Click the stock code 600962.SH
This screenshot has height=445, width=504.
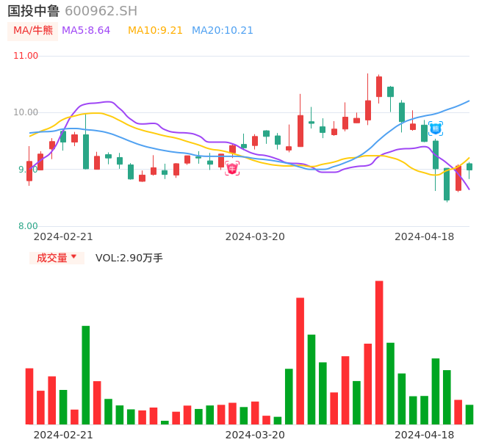[x=101, y=11]
